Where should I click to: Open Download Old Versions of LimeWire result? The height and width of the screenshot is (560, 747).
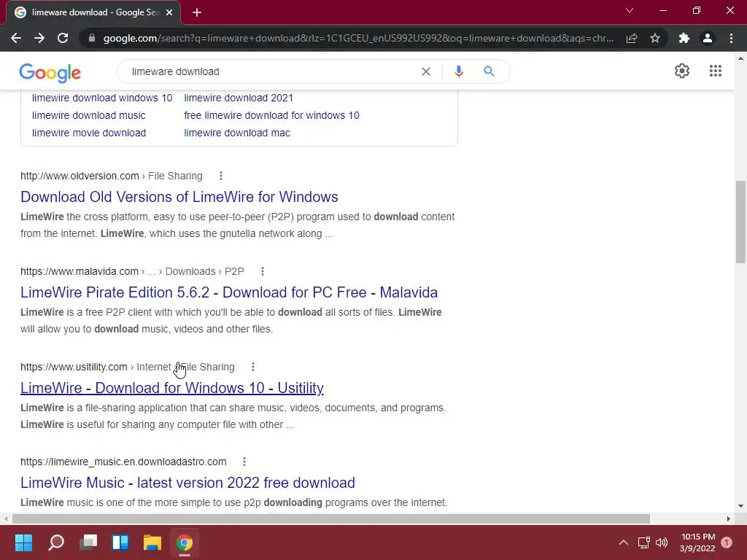point(179,197)
